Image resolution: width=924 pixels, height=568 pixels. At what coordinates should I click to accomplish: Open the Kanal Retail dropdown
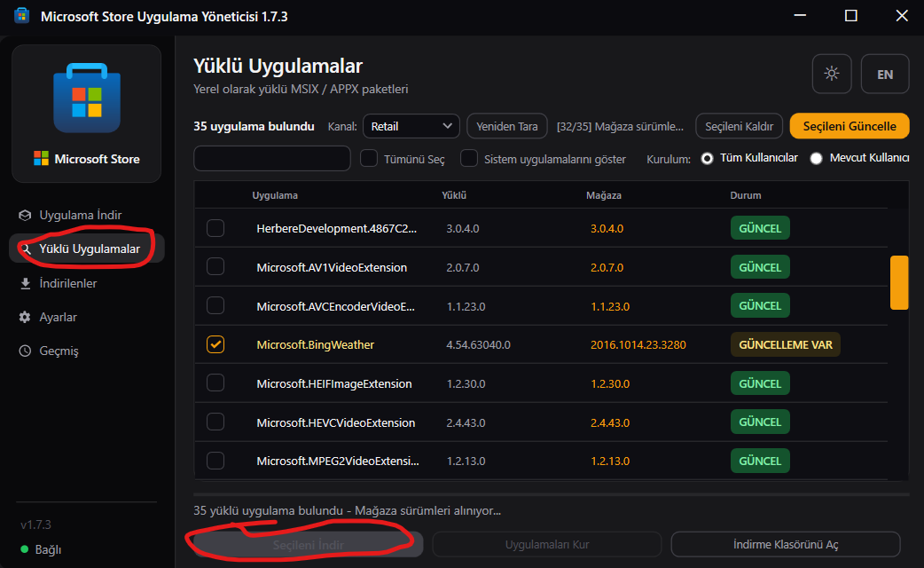click(x=411, y=126)
